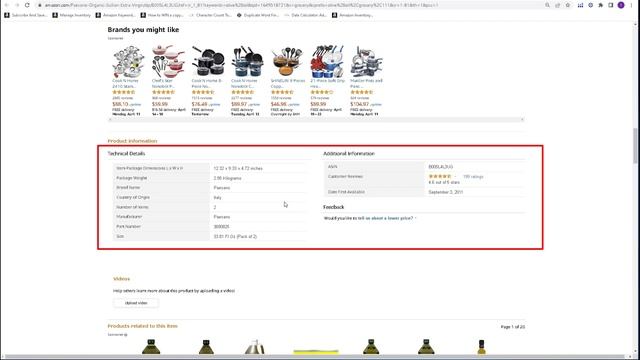This screenshot has height=360, width=640.
Task: Click the zoom magnifier icon in address bar
Action: click(547, 5)
